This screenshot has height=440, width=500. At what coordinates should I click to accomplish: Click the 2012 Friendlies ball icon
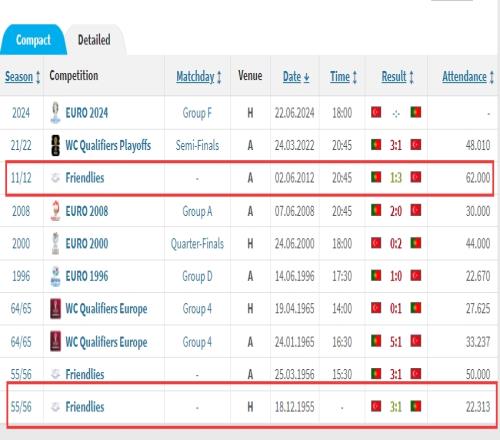pyautogui.click(x=55, y=178)
